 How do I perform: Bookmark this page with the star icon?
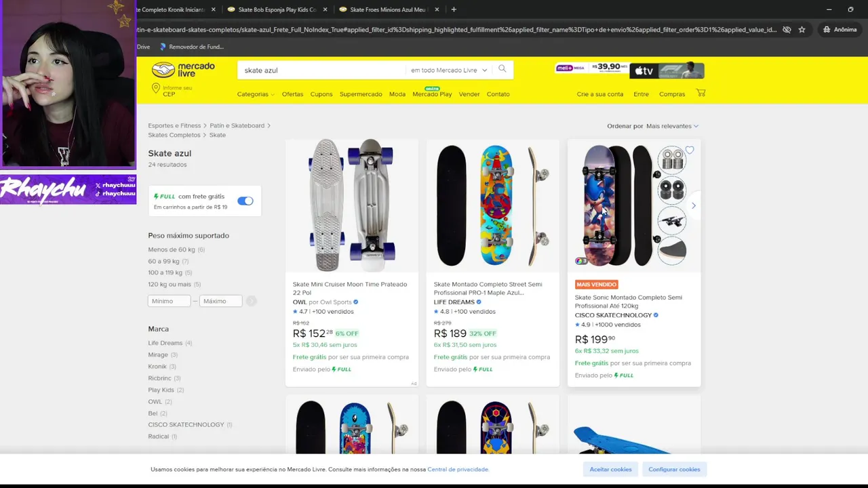(x=802, y=30)
